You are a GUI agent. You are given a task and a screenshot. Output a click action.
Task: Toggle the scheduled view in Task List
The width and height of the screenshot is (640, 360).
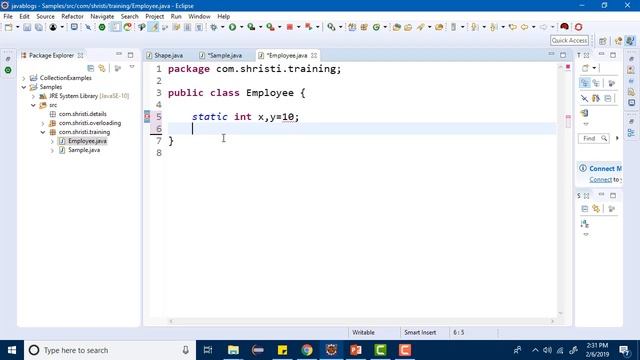596,83
